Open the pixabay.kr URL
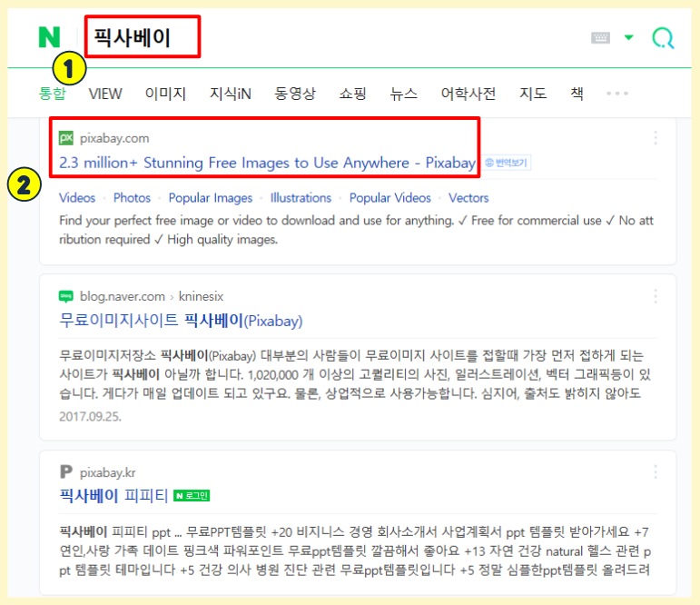The image size is (700, 605). point(108,472)
